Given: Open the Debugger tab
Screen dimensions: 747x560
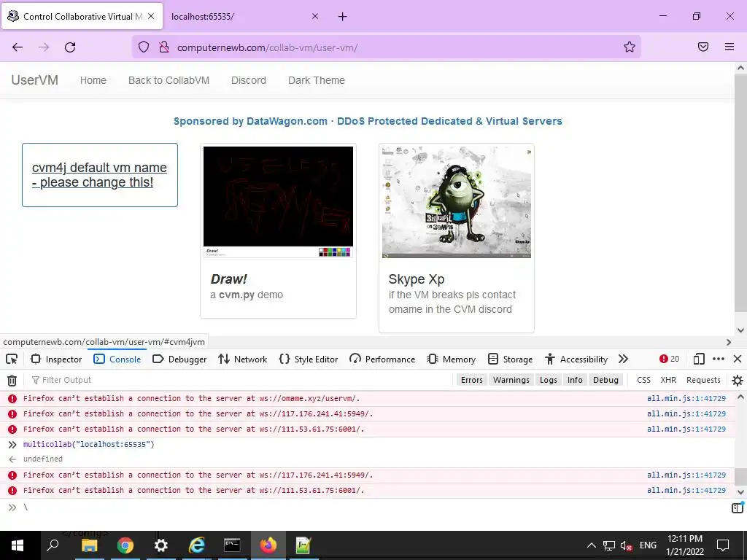Looking at the screenshot, I should coord(179,359).
